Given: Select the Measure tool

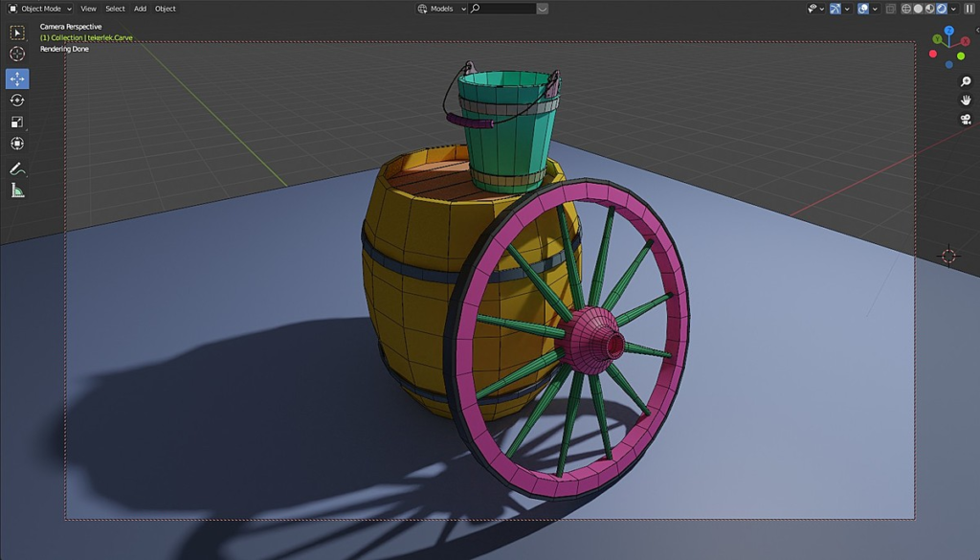Looking at the screenshot, I should click(x=17, y=190).
